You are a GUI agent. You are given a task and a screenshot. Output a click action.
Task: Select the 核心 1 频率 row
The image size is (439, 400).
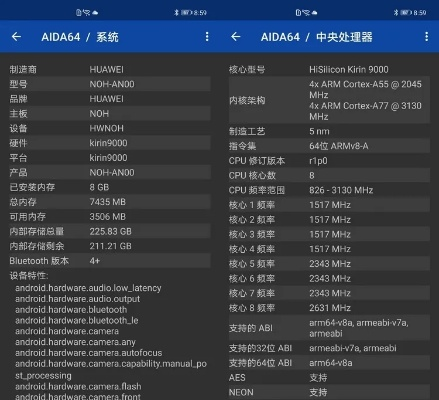[329, 205]
